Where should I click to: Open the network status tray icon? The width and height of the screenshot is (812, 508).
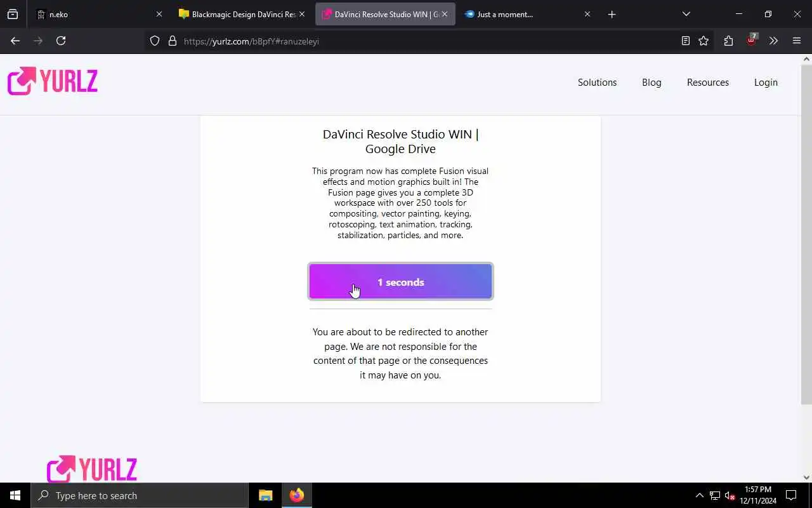pos(715,495)
